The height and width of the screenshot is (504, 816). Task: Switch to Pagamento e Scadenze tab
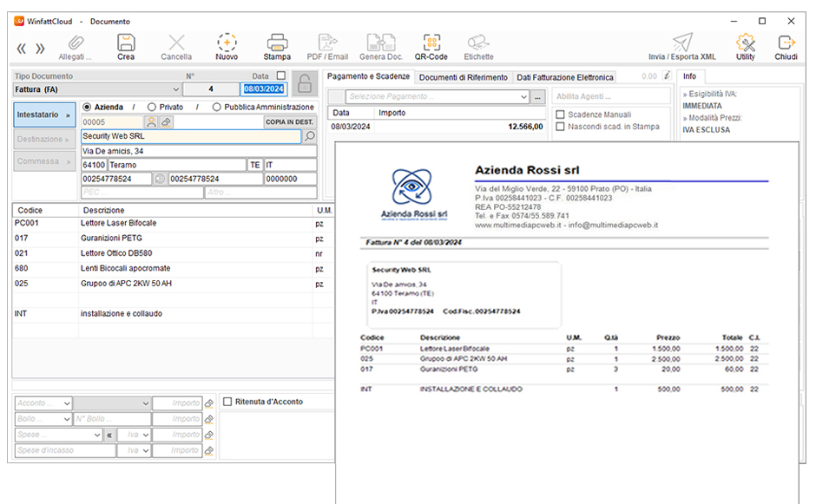368,76
